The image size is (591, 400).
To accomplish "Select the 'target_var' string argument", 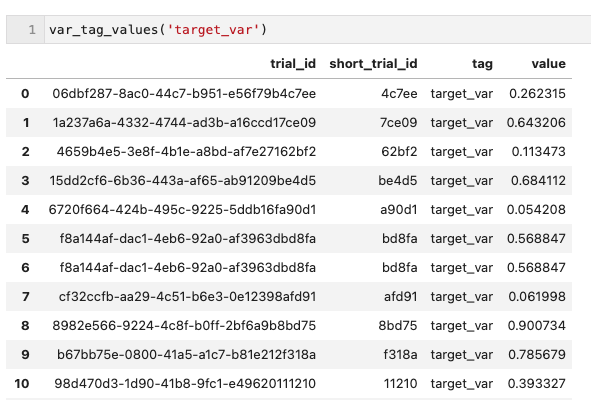I will pyautogui.click(x=213, y=29).
